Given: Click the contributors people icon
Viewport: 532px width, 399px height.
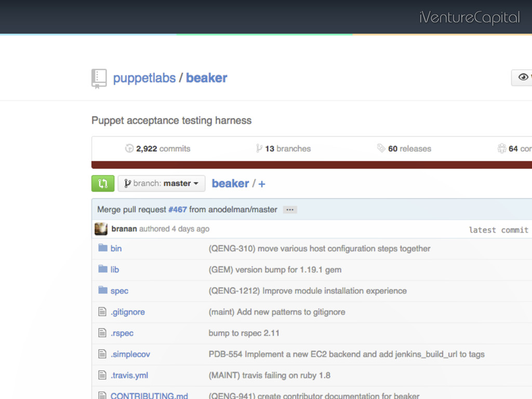Looking at the screenshot, I should [x=502, y=148].
